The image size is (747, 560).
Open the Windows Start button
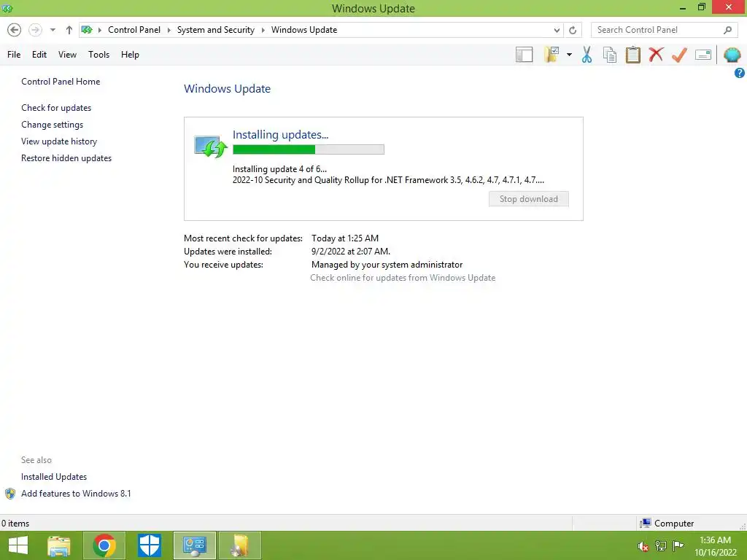click(x=18, y=545)
